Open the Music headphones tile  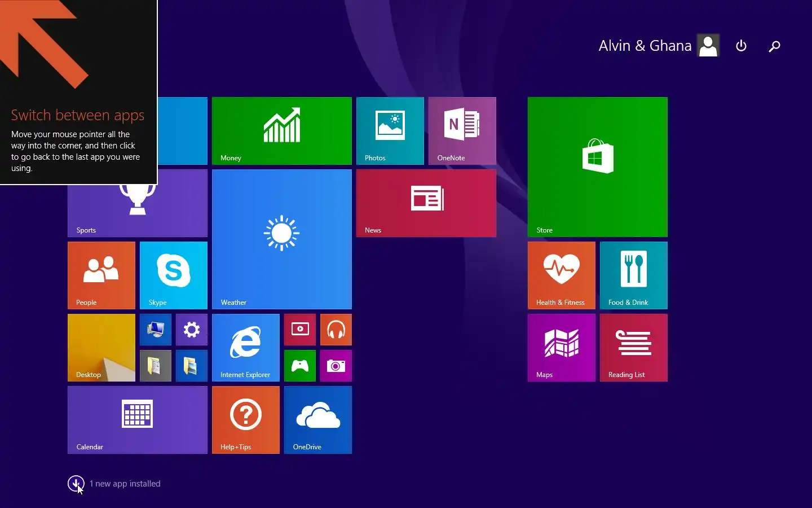coord(336,330)
